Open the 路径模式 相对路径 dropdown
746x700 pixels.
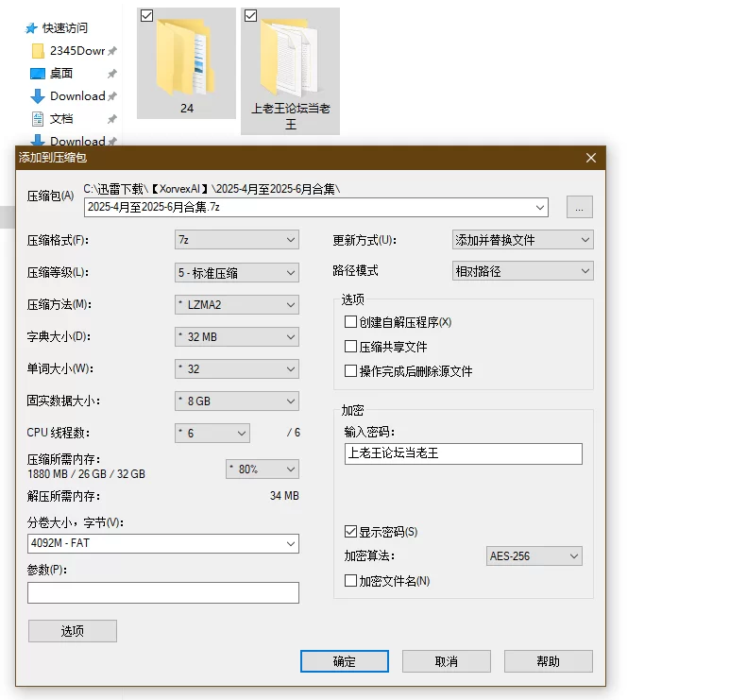(522, 271)
